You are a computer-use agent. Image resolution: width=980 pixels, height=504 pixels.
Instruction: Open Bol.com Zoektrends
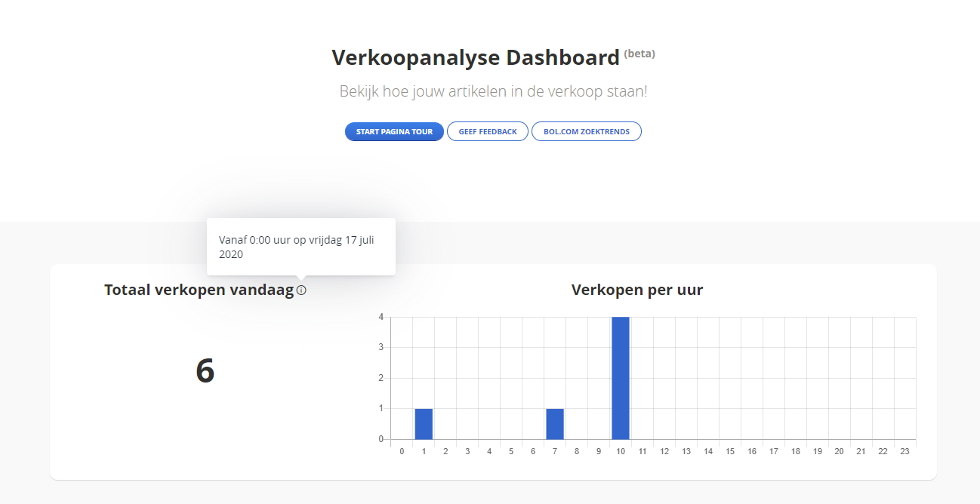point(587,131)
